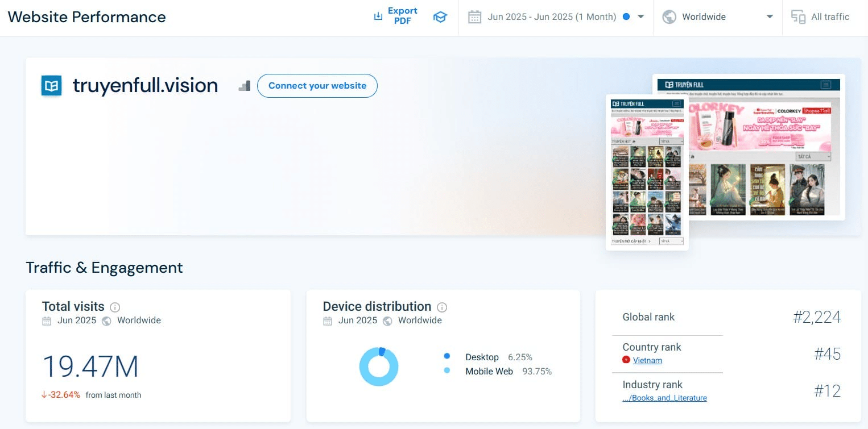
Task: Open the Vietnam country rank link
Action: click(647, 360)
